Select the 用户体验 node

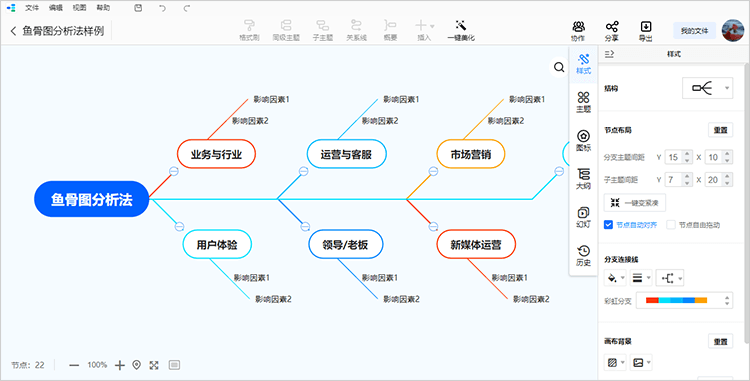(217, 244)
